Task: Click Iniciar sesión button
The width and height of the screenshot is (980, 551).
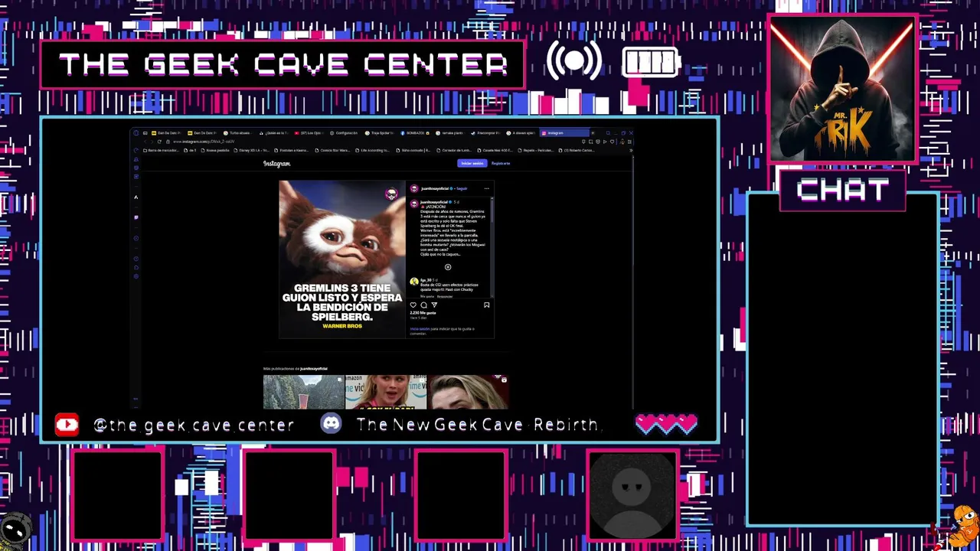Action: coord(472,163)
